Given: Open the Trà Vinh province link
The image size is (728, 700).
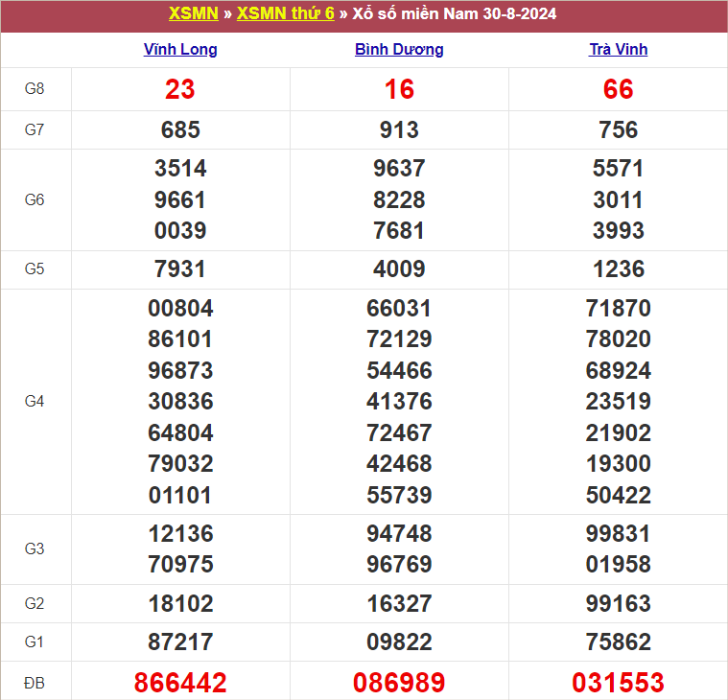Looking at the screenshot, I should (618, 50).
